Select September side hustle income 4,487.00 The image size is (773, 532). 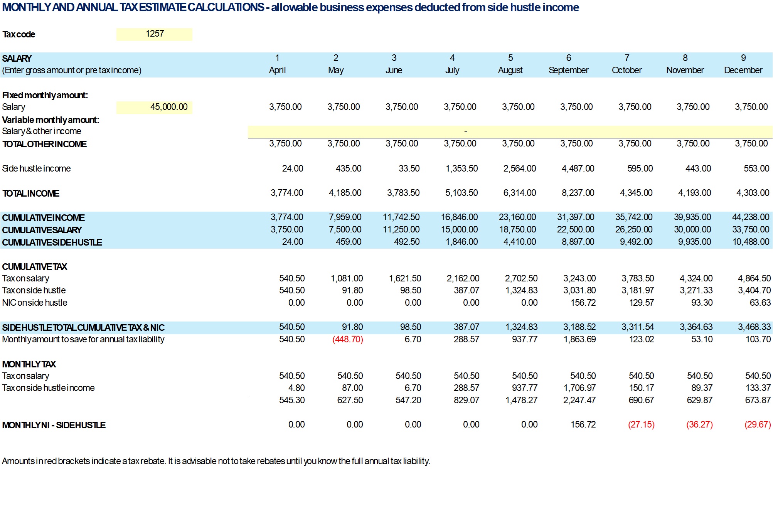tap(578, 168)
